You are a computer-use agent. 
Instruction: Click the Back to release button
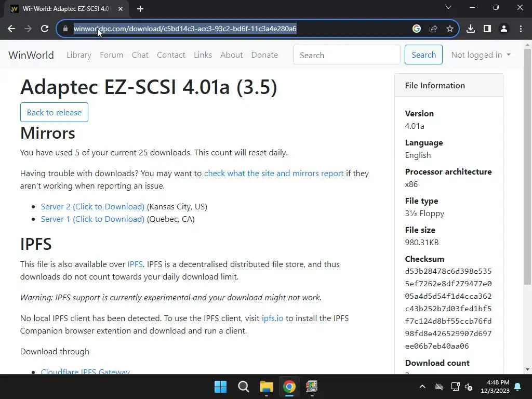click(54, 112)
